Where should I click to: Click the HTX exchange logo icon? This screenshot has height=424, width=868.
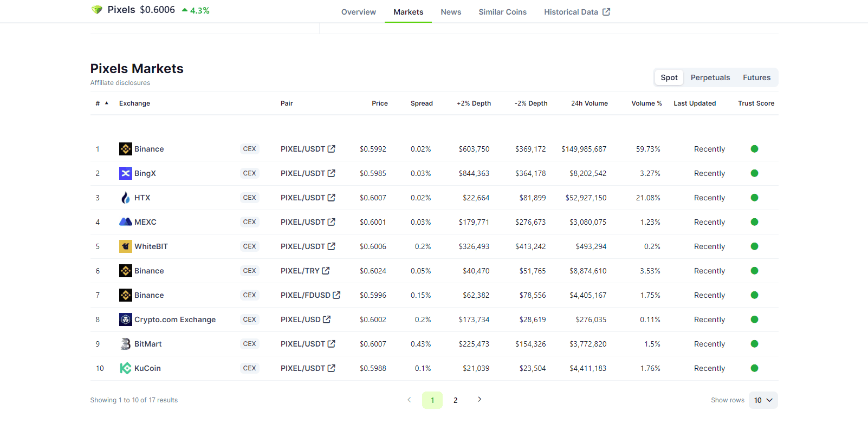pyautogui.click(x=125, y=198)
